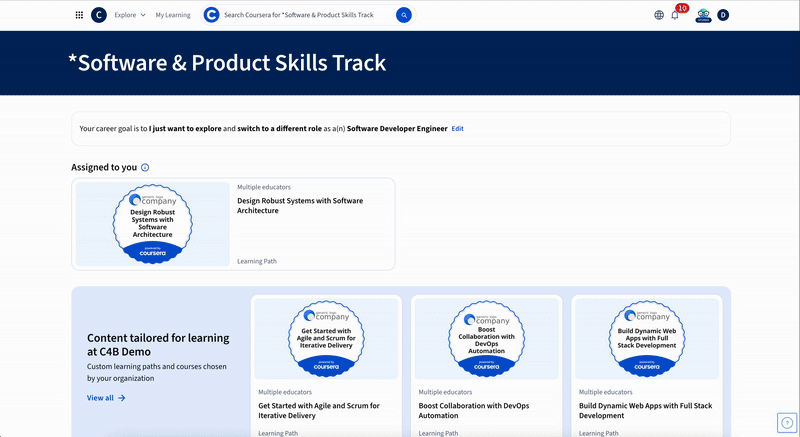The height and width of the screenshot is (437, 800).
Task: Expand the Explore dropdown menu
Action: pyautogui.click(x=130, y=15)
